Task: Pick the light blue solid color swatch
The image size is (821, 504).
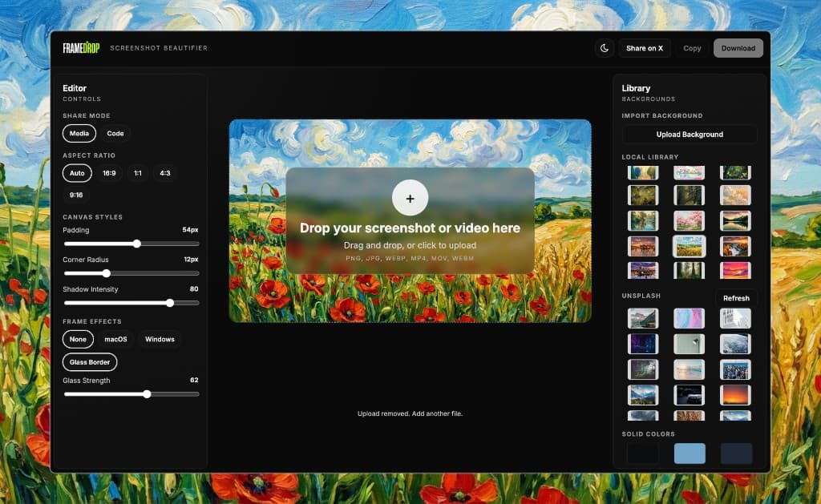Action: (x=689, y=454)
